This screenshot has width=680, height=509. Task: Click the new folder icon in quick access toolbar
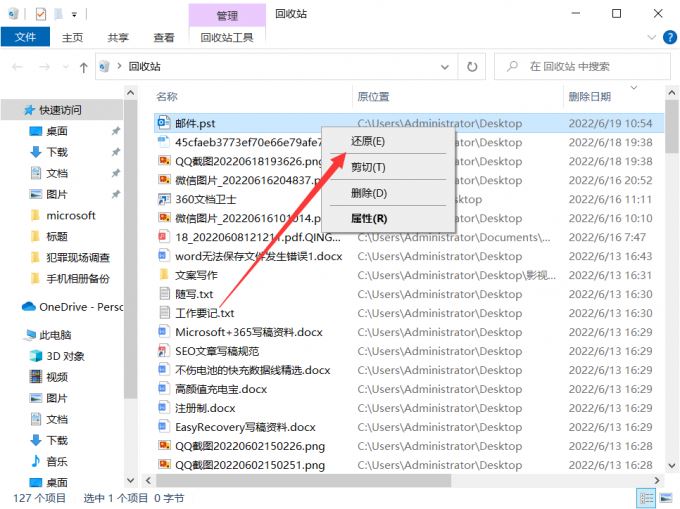coord(58,14)
